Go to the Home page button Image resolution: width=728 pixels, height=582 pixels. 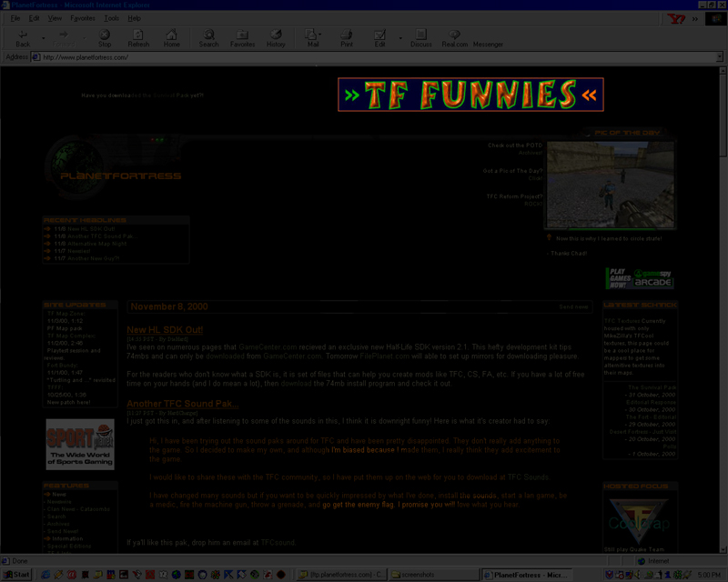tap(171, 38)
